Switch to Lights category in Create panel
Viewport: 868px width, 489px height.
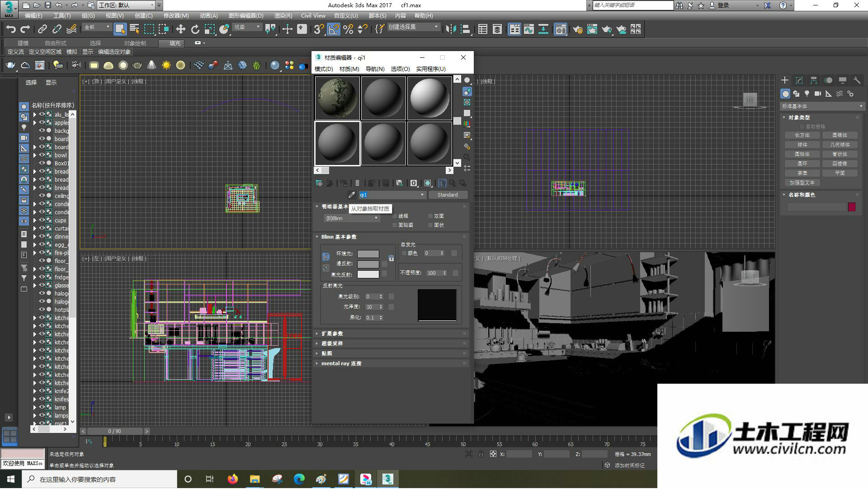[807, 94]
